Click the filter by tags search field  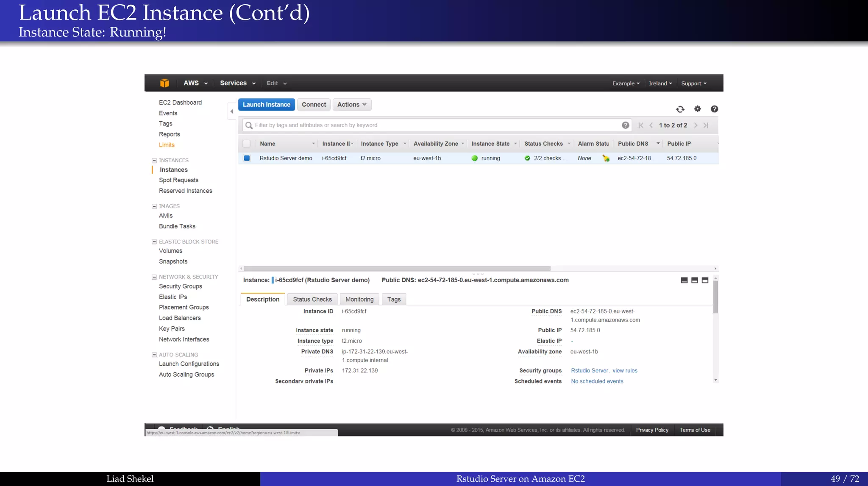coord(437,125)
